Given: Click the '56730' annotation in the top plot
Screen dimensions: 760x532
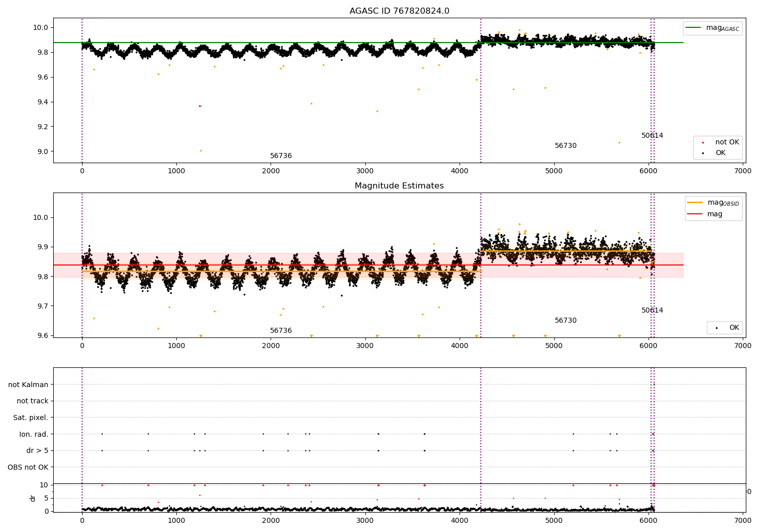Looking at the screenshot, I should [565, 146].
